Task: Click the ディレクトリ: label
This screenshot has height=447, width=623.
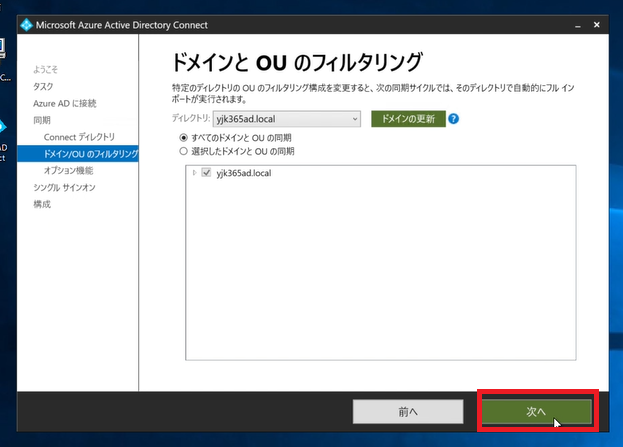Action: pyautogui.click(x=191, y=118)
